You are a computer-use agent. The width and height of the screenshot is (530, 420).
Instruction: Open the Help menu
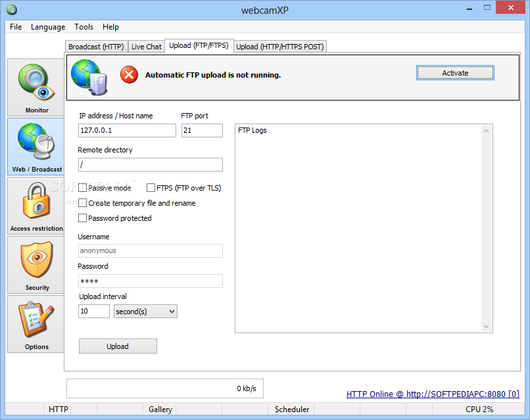click(x=110, y=27)
